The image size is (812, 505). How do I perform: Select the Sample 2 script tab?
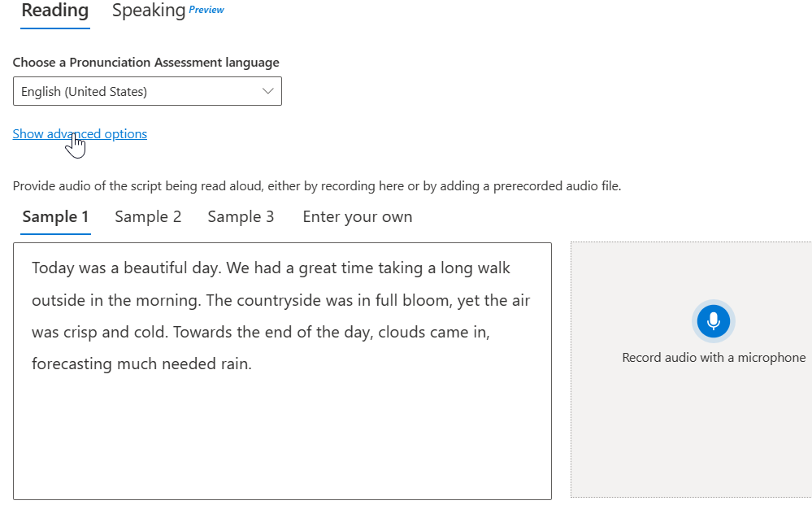[x=148, y=217]
